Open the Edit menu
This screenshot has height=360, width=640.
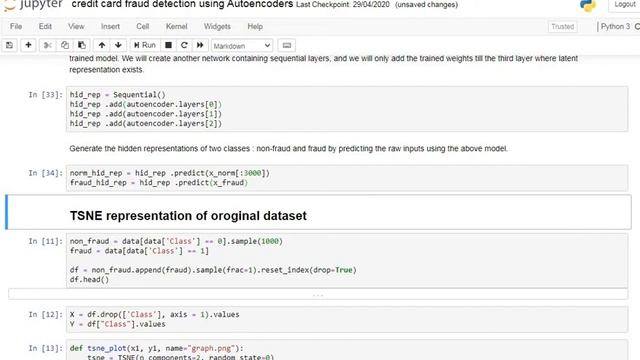[x=45, y=27]
